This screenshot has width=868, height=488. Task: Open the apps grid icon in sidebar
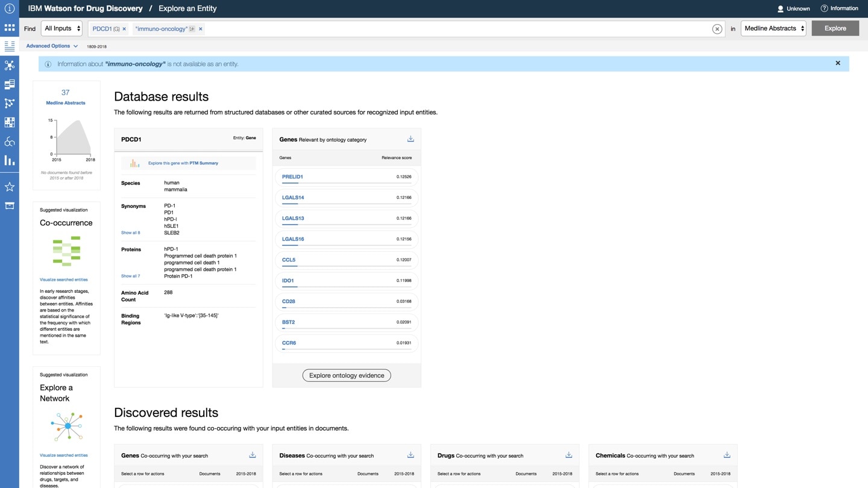tap(10, 28)
